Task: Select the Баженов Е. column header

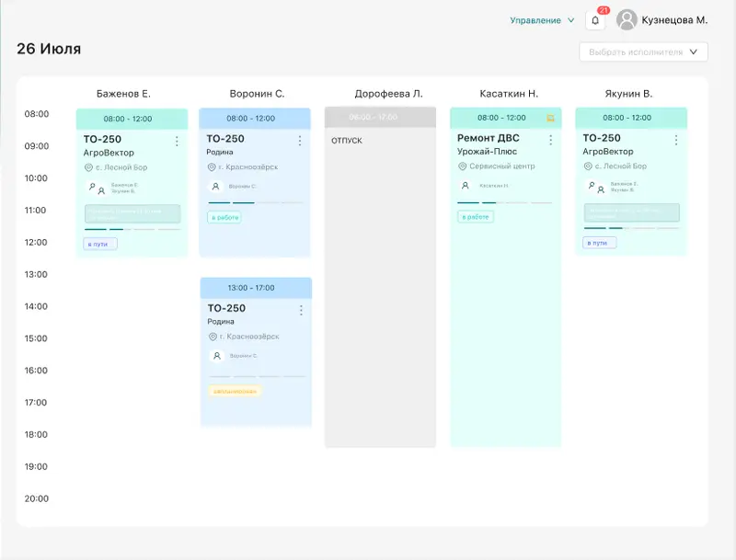Action: [x=123, y=94]
